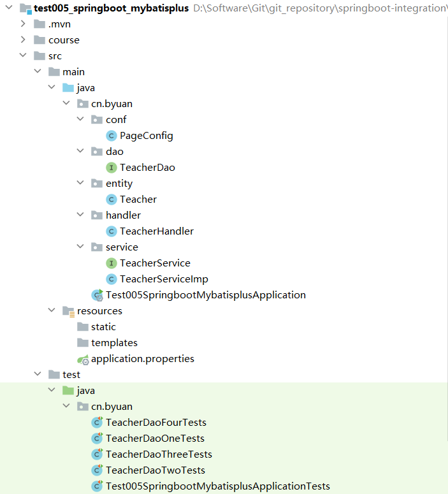The height and width of the screenshot is (494, 448).
Task: Select the Teacher entity file name
Action: (x=138, y=200)
